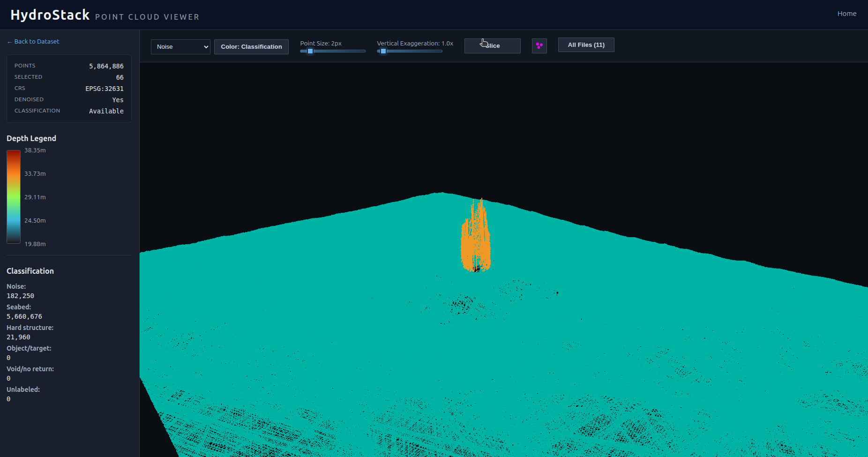
Task: Activate the Slice tool button
Action: (492, 46)
